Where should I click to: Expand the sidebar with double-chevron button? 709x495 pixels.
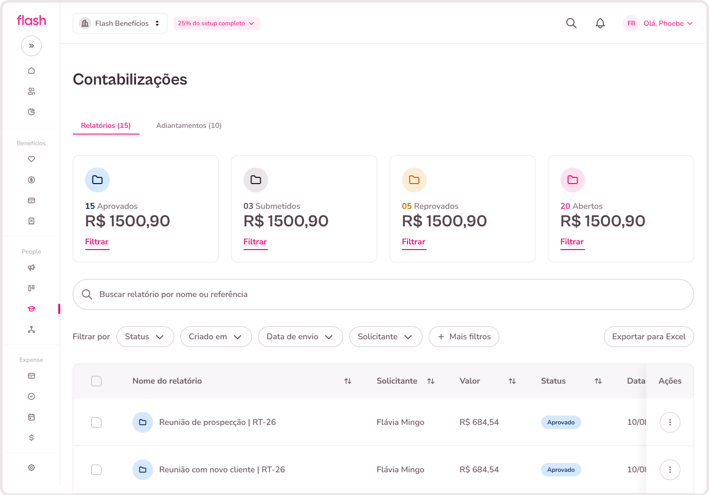(31, 46)
